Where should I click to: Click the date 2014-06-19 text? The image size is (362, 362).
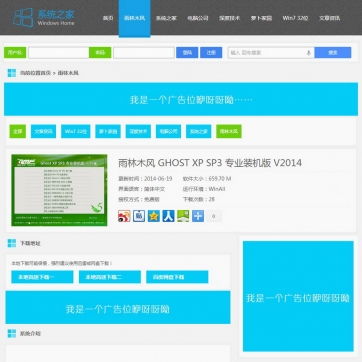pos(158,179)
